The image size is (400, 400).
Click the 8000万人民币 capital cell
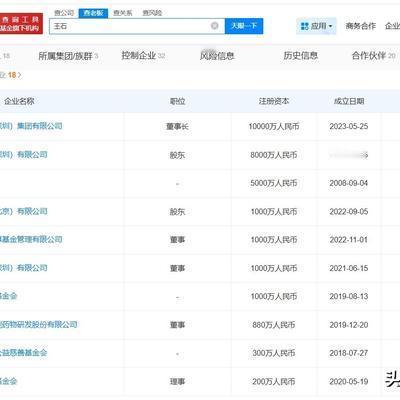(x=274, y=155)
